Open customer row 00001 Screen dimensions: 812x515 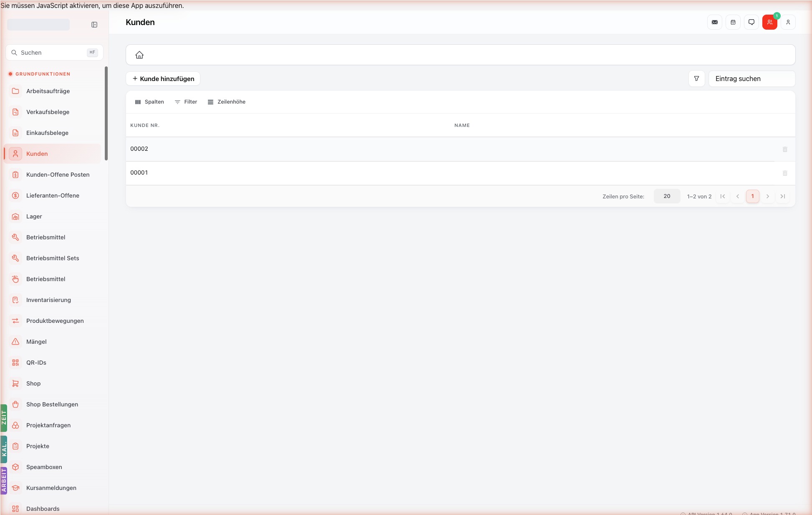460,173
